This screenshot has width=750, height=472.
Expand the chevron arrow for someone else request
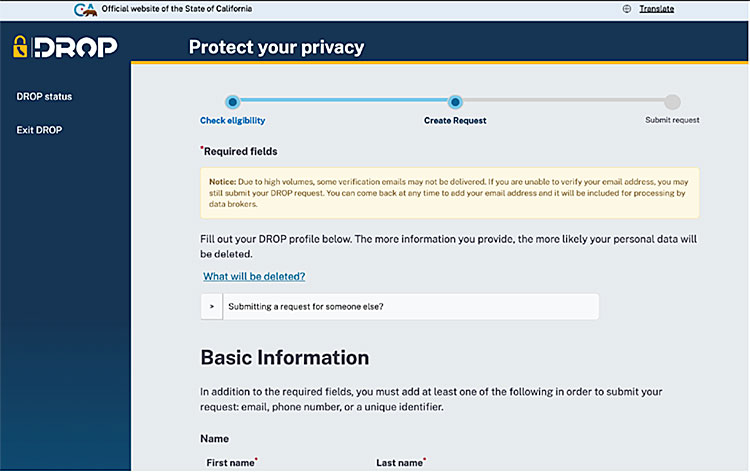(x=212, y=306)
